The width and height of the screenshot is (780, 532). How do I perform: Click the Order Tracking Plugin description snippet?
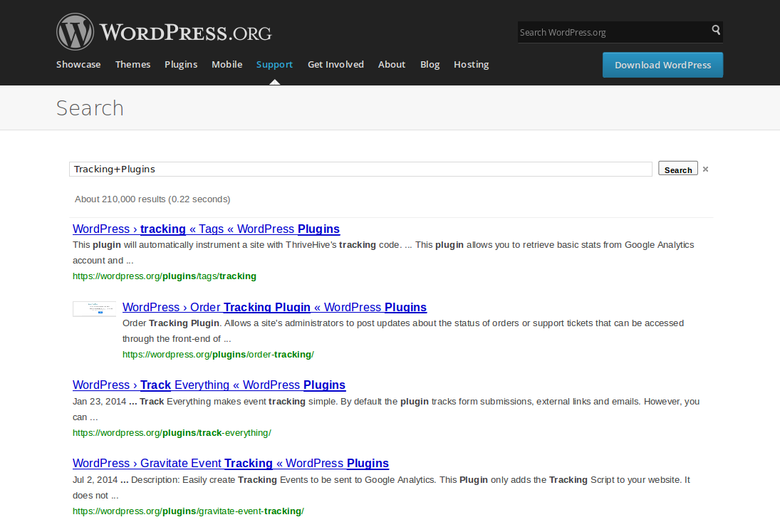pyautogui.click(x=403, y=331)
